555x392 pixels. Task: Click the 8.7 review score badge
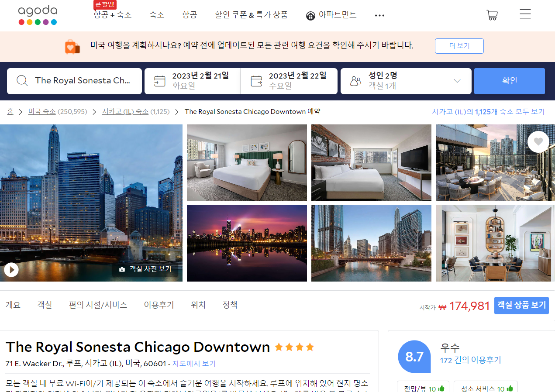point(414,357)
